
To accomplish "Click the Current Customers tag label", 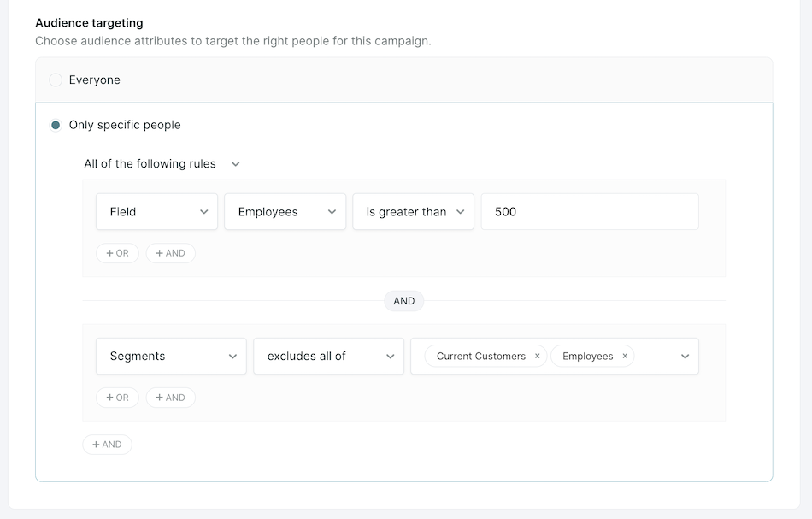I will [x=480, y=356].
